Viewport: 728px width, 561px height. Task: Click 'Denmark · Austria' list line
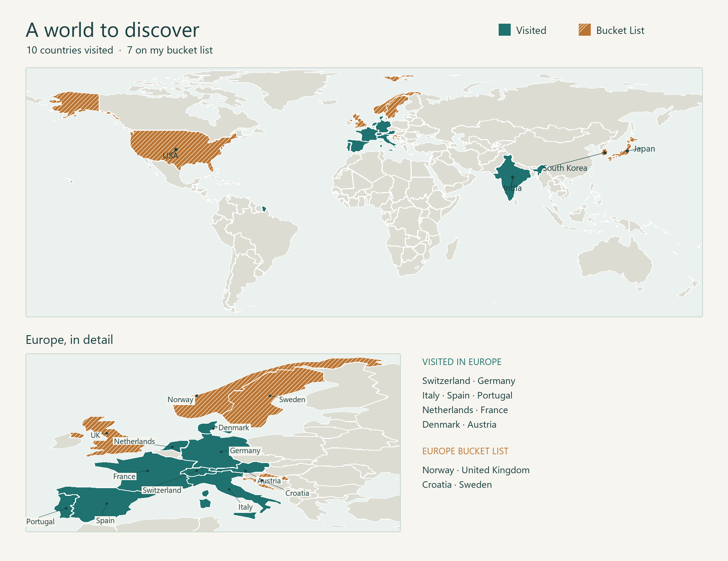(459, 425)
